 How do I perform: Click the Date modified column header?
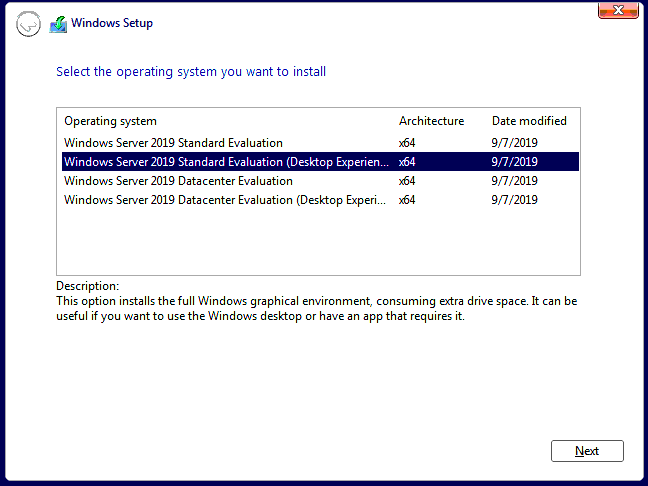click(529, 121)
